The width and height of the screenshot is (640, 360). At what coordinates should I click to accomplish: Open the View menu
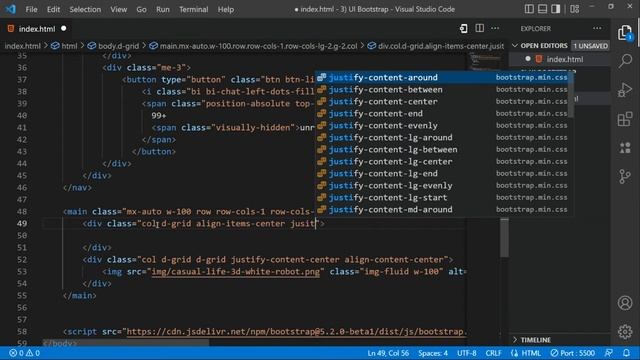[118, 9]
